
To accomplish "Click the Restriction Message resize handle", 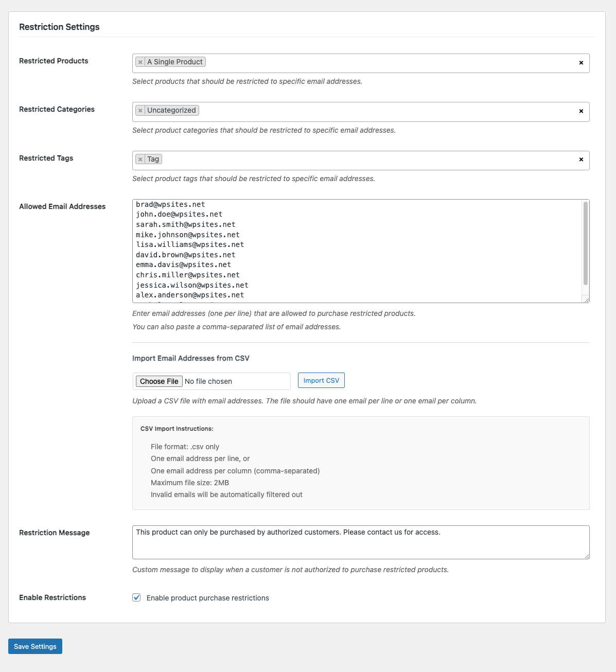I will click(x=586, y=556).
